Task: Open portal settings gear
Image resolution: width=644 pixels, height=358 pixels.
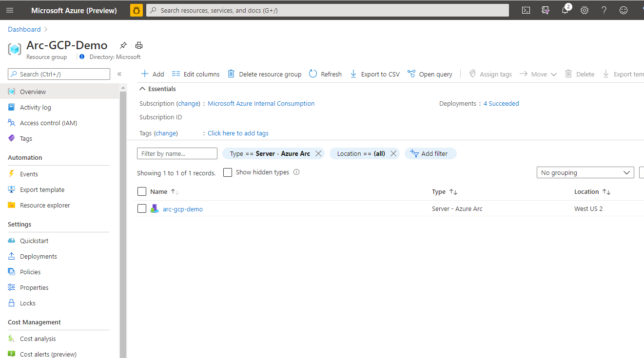Action: point(585,10)
